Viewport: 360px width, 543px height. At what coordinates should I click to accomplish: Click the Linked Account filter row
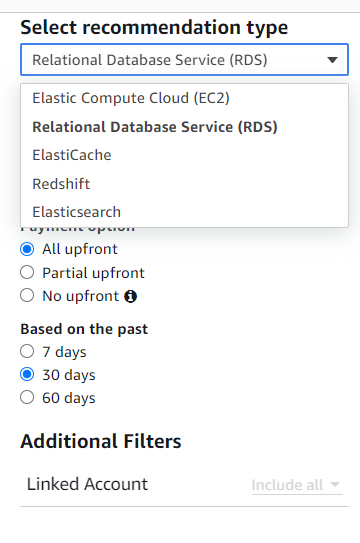[x=184, y=484]
